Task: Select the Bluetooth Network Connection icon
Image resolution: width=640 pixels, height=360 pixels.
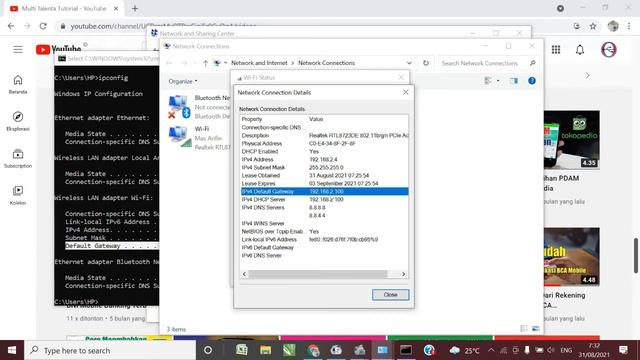Action: coord(180,107)
